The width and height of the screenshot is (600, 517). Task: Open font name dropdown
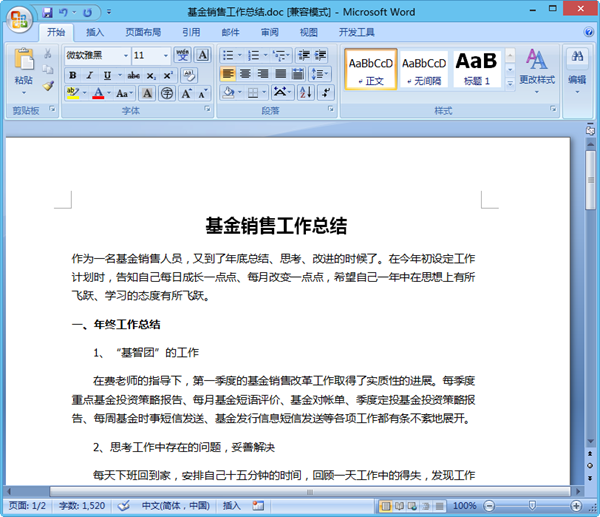[x=126, y=55]
